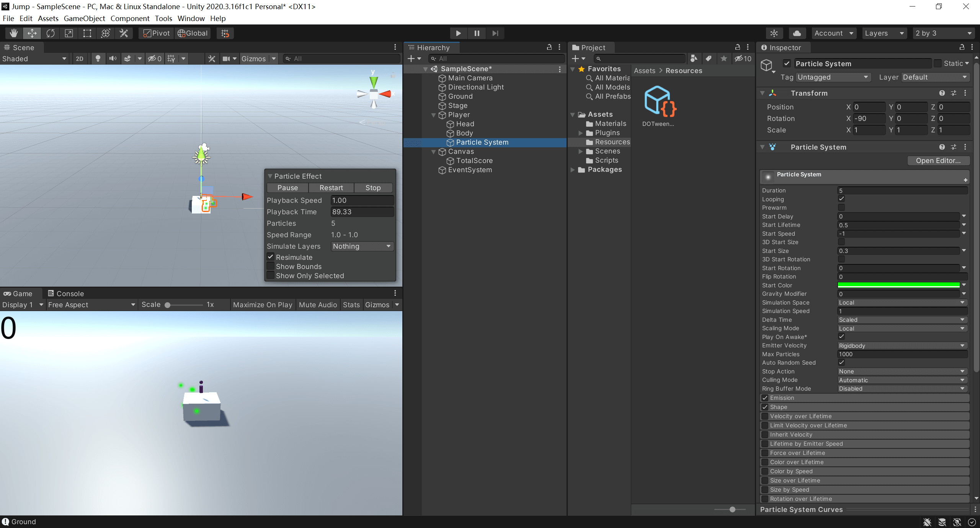Toggle 2D scene view mode
The width and height of the screenshot is (980, 528).
click(79, 59)
